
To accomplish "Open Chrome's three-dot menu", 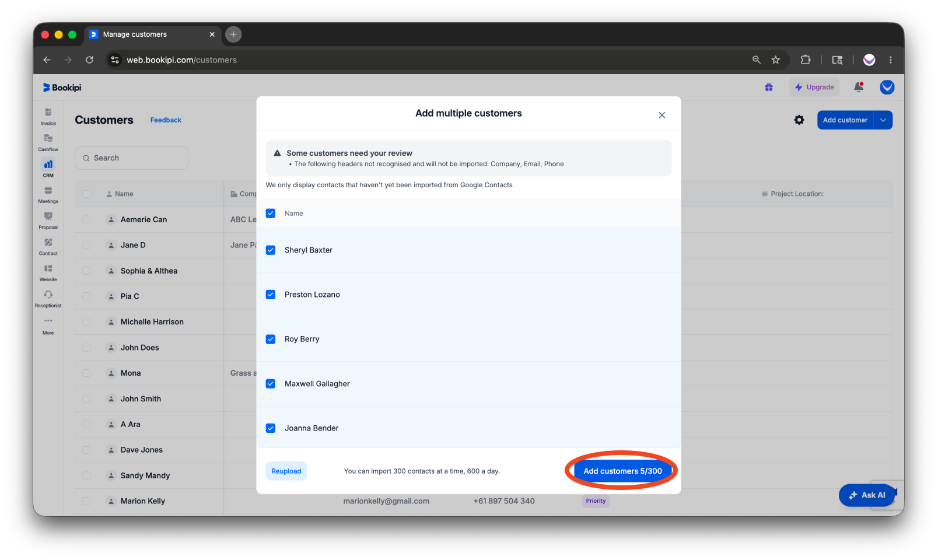I will (x=890, y=60).
